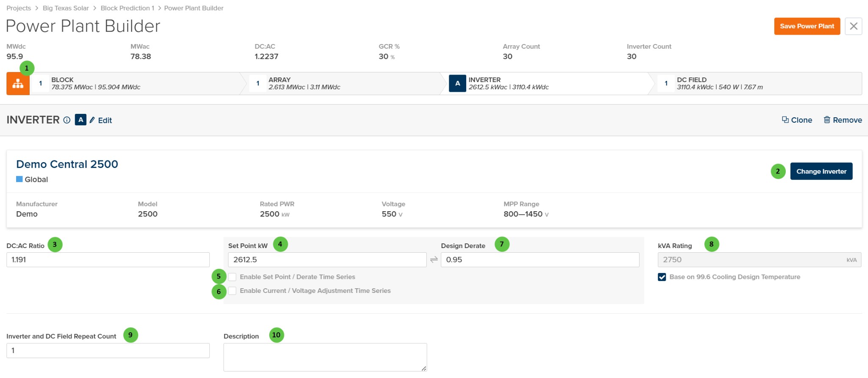Viewport: 868px width, 378px height.
Task: Enable Current / Voltage Adjustment Time Series checkbox
Action: click(x=232, y=291)
